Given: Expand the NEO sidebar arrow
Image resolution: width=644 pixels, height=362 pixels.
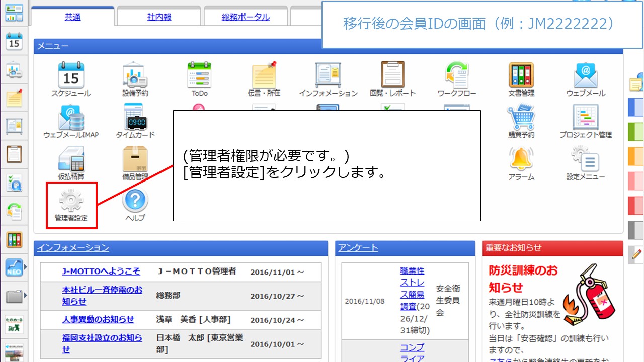Looking at the screenshot, I should tap(26, 267).
